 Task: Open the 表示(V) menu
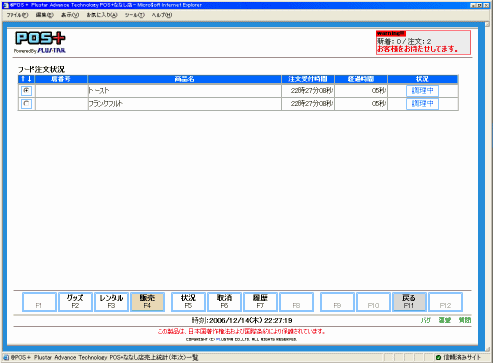coord(70,15)
